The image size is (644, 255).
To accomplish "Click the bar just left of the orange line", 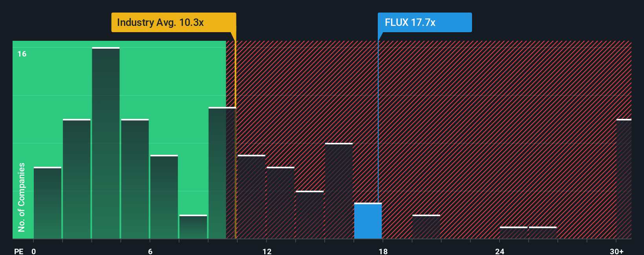I will point(222,173).
